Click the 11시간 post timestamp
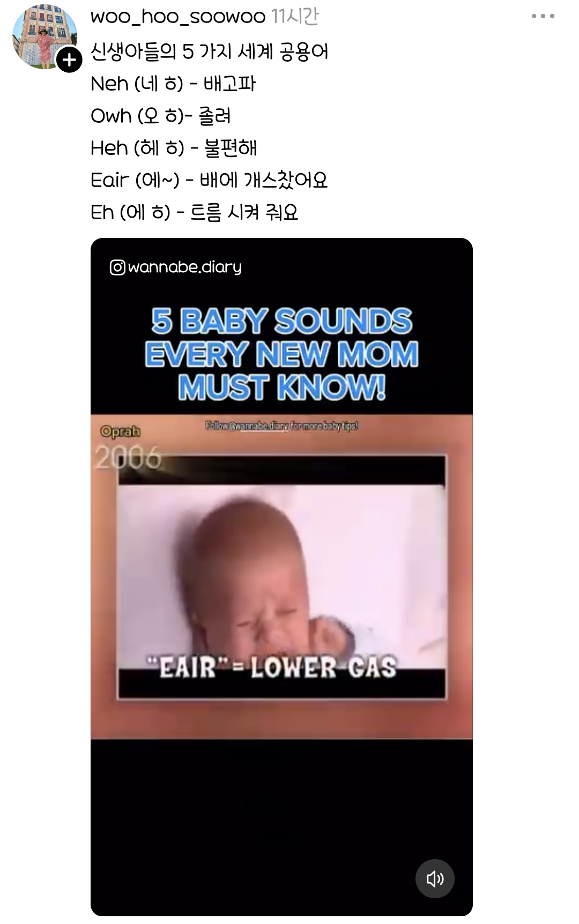Screen dimensions: 579x924 tap(295, 17)
